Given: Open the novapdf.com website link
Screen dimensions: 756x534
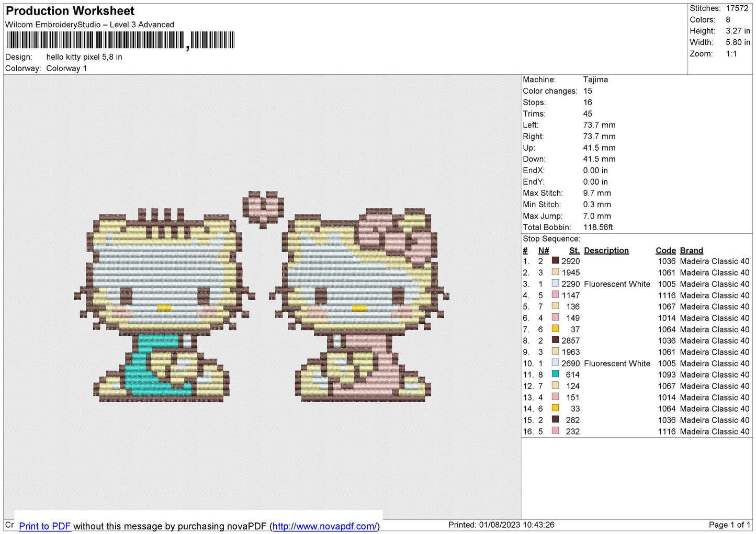Looking at the screenshot, I should [x=324, y=526].
